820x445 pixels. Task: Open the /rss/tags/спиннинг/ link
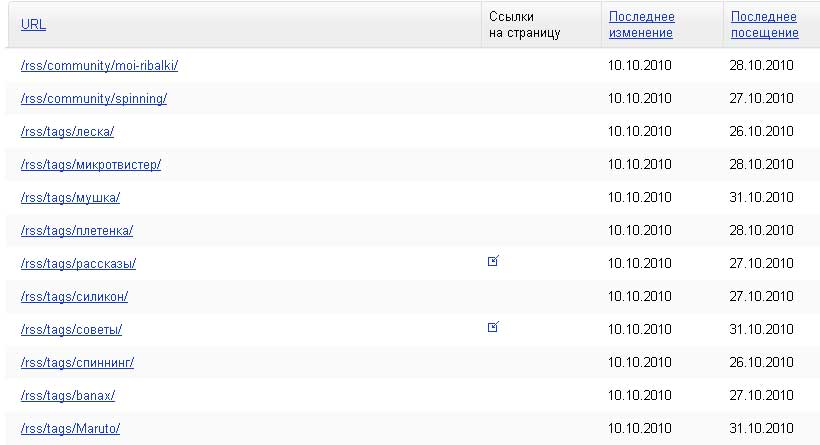coord(77,363)
